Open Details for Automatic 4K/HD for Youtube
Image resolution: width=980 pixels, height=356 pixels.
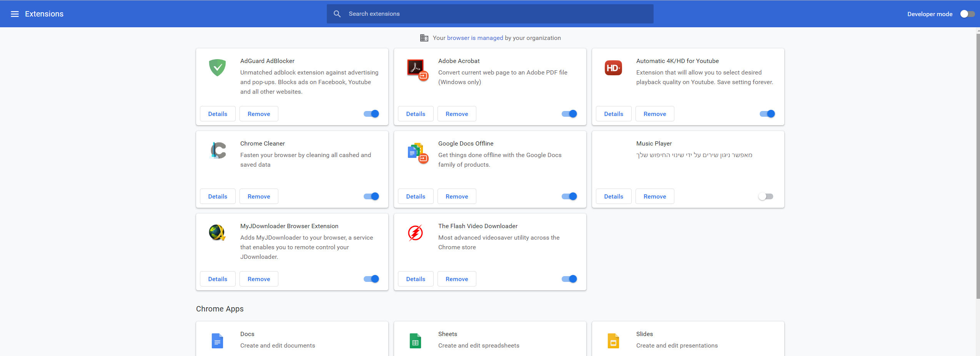pyautogui.click(x=614, y=114)
